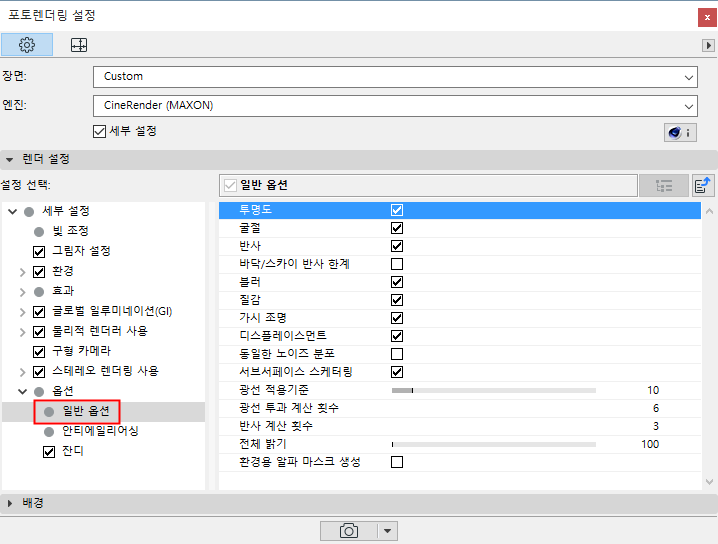Open the 엔진 CineRender (MAXON) dropdown
718x544 pixels.
click(395, 106)
